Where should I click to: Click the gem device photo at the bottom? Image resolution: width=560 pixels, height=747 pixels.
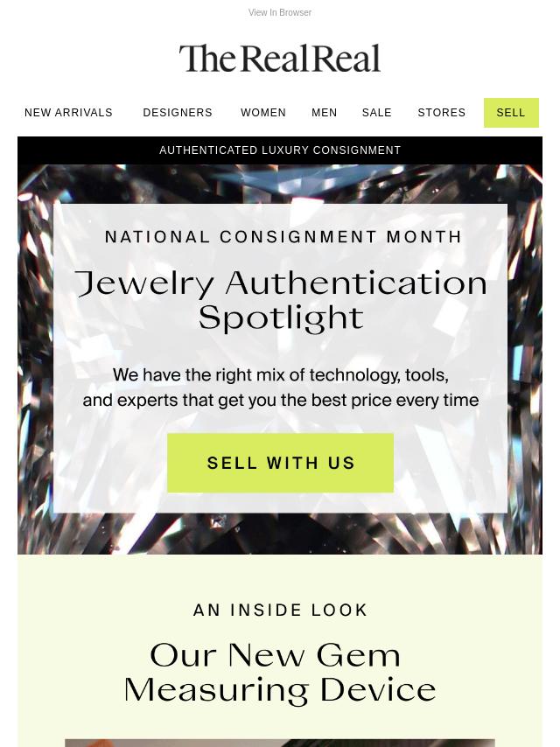coord(280,743)
